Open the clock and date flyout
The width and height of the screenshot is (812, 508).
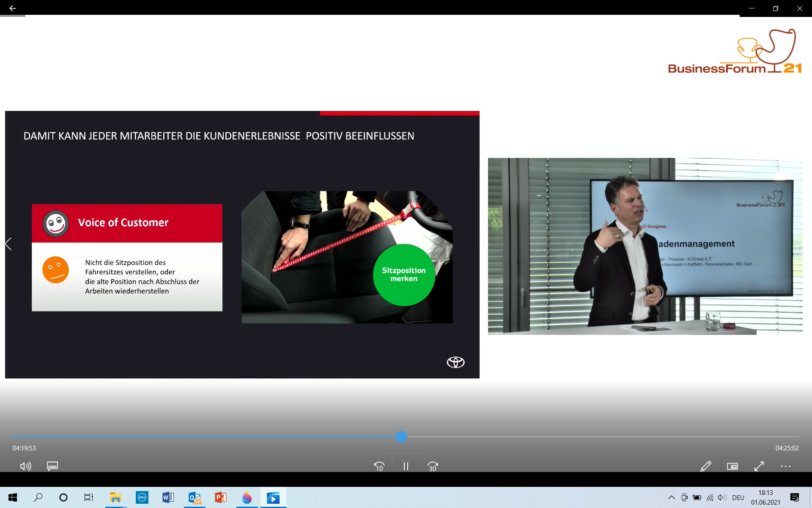tap(765, 497)
